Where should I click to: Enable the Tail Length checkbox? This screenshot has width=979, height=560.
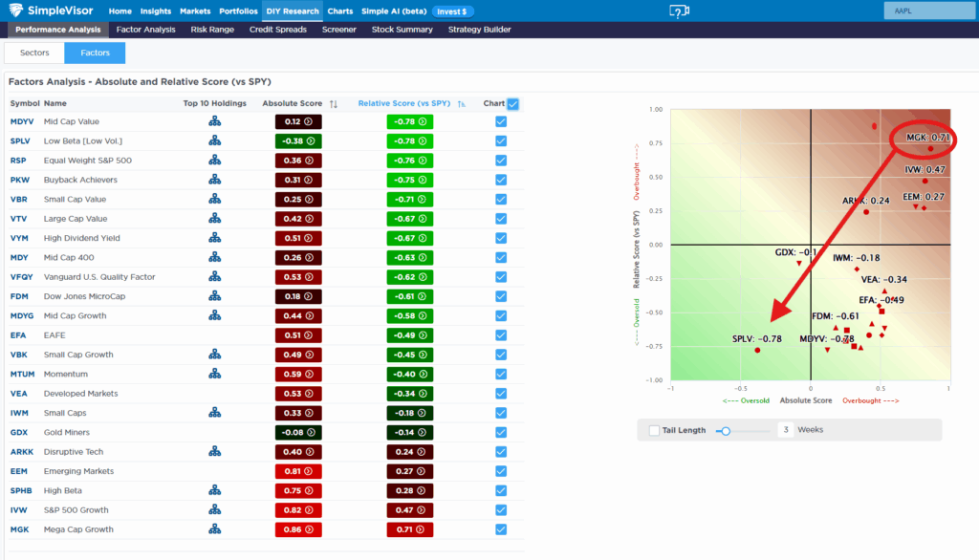click(654, 430)
